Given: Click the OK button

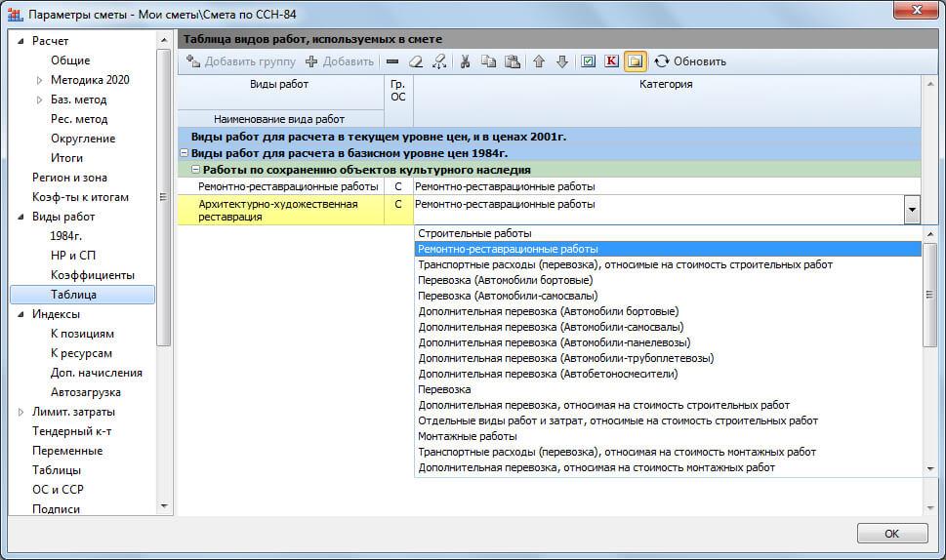Looking at the screenshot, I should coord(892,534).
